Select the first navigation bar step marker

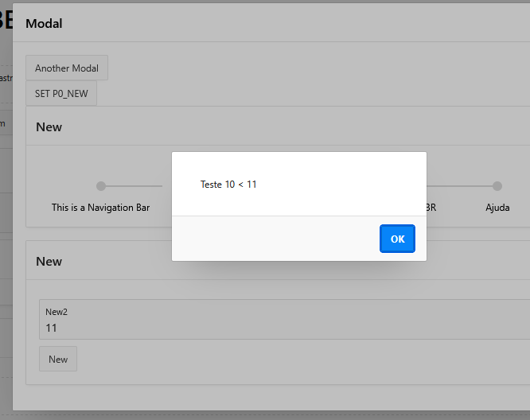[x=101, y=186]
